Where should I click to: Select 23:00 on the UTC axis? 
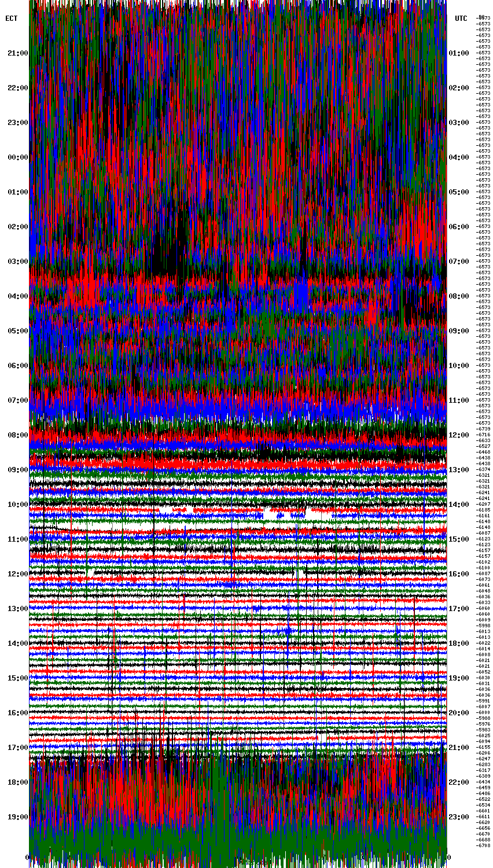tap(459, 816)
